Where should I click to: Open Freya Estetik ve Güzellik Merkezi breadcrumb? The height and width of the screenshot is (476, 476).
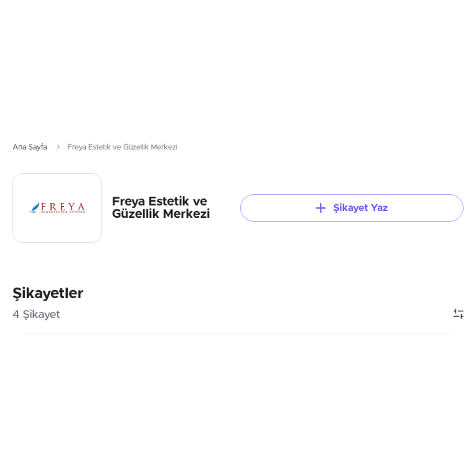[x=122, y=147]
